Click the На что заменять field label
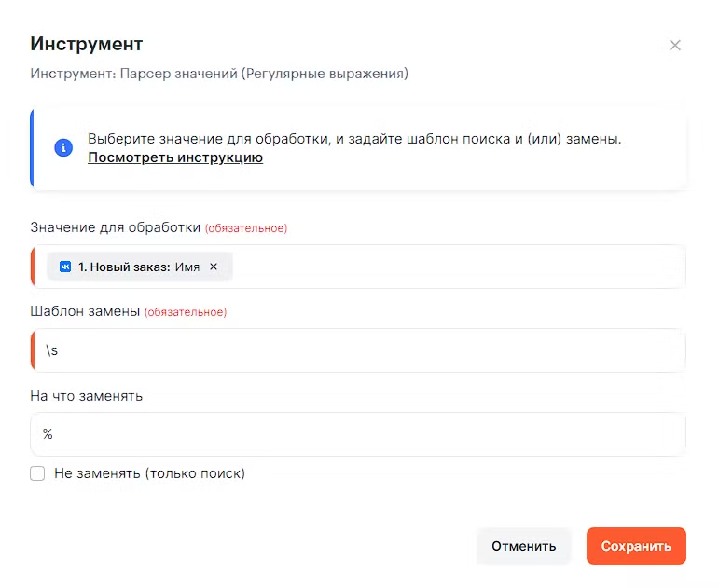This screenshot has height=588, width=719. [x=87, y=395]
